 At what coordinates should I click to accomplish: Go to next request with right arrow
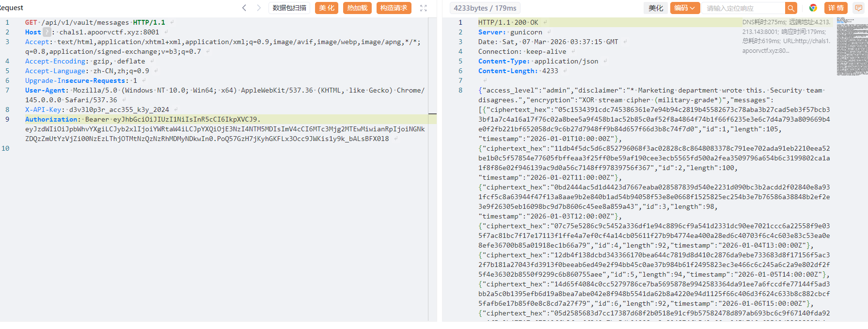coord(259,8)
